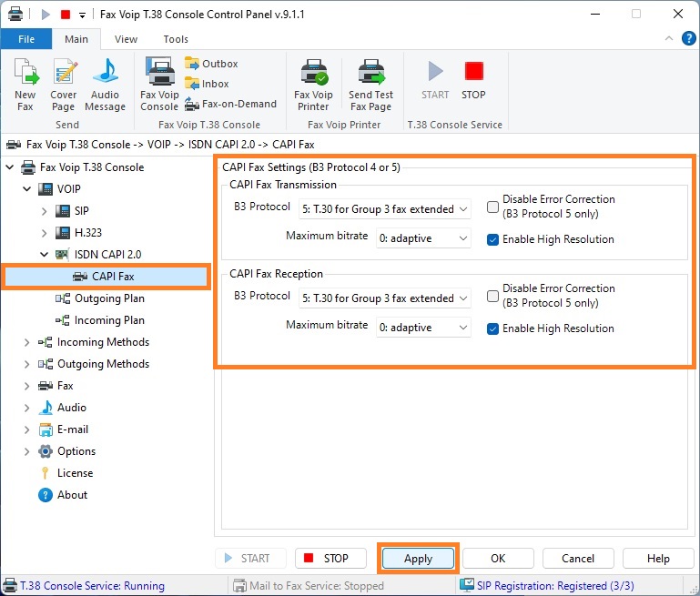The image size is (700, 596).
Task: Toggle Reception Disable Error Correction checkbox
Action: point(492,297)
